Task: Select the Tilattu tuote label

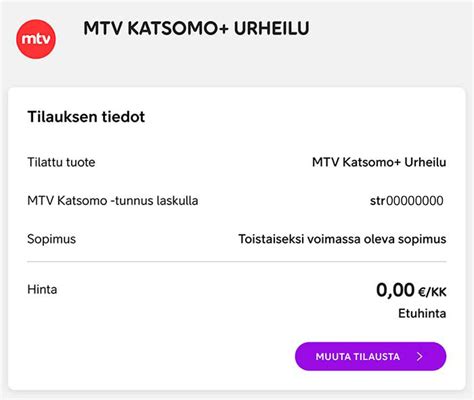Action: [61, 162]
